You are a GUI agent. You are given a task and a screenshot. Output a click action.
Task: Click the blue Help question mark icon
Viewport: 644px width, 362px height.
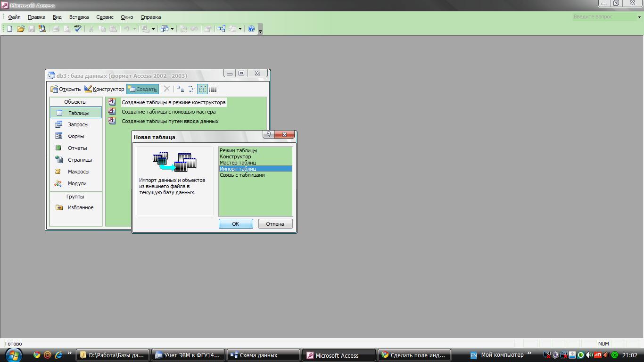click(x=251, y=29)
